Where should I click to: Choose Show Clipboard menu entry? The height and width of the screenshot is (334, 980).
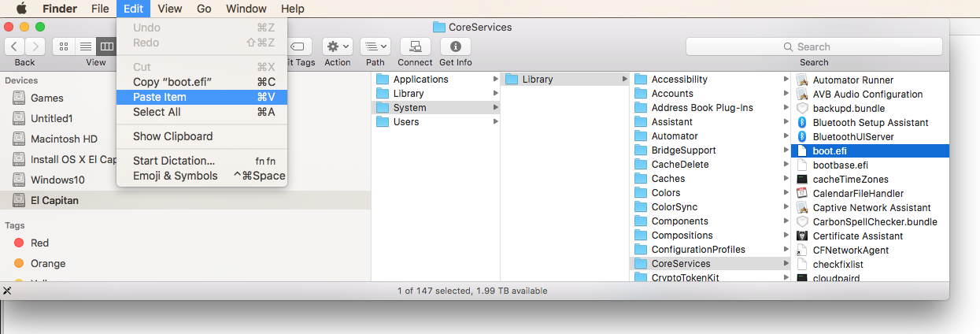(x=202, y=136)
